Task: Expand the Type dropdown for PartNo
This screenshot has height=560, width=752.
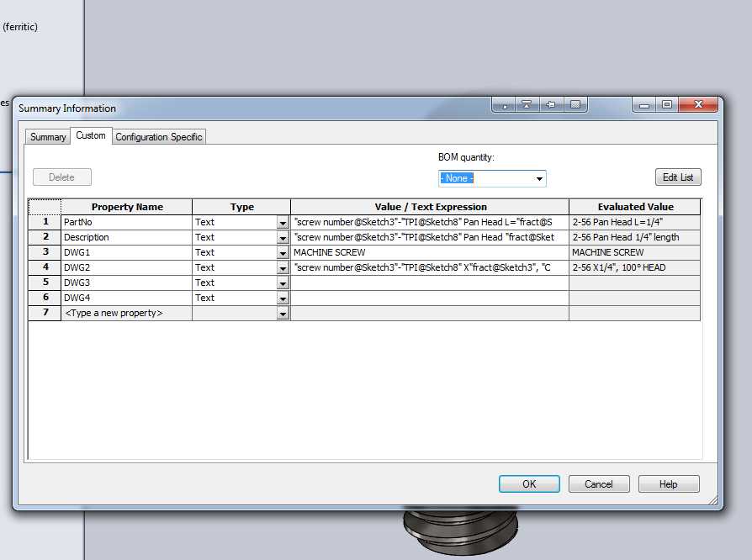Action: click(283, 223)
